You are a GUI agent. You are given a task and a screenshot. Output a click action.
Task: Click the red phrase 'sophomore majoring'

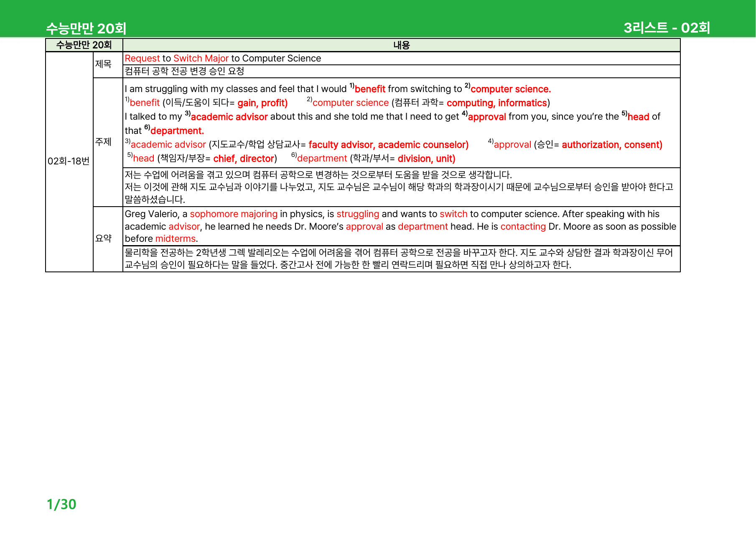point(234,214)
